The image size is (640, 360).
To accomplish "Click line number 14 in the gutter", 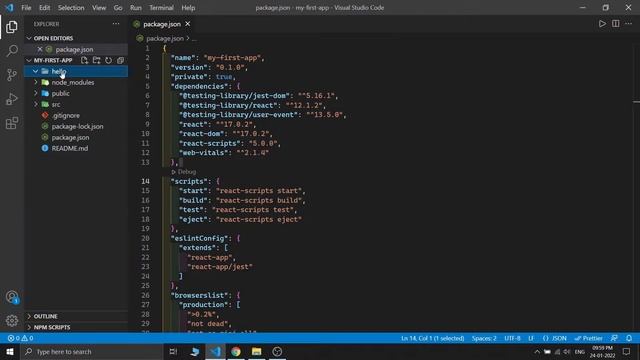I will (x=145, y=181).
